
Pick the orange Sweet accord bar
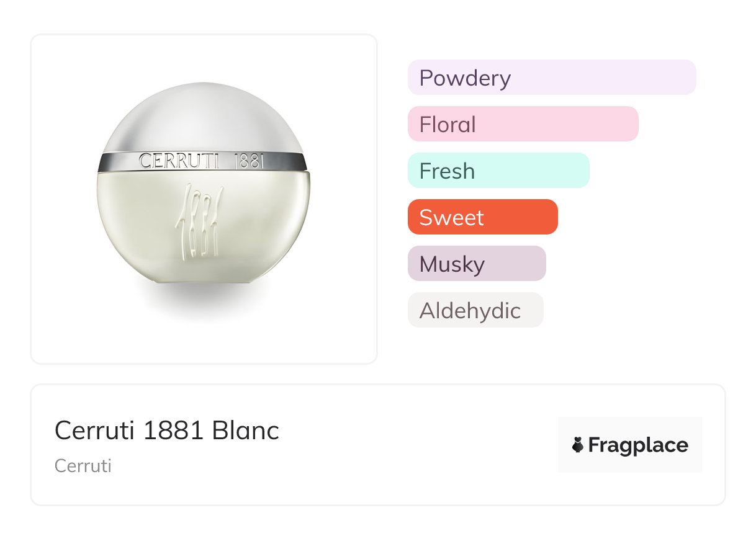click(x=482, y=217)
